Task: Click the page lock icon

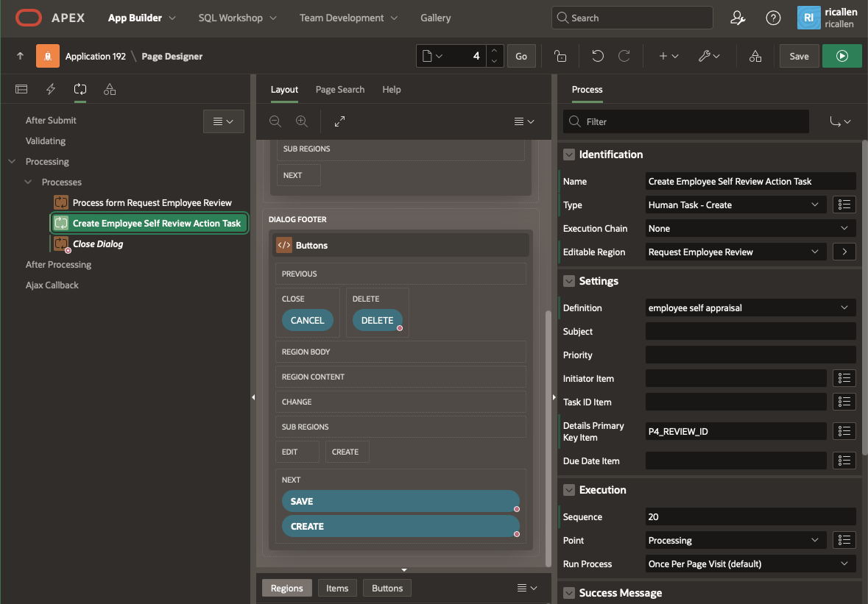Action: [x=560, y=56]
